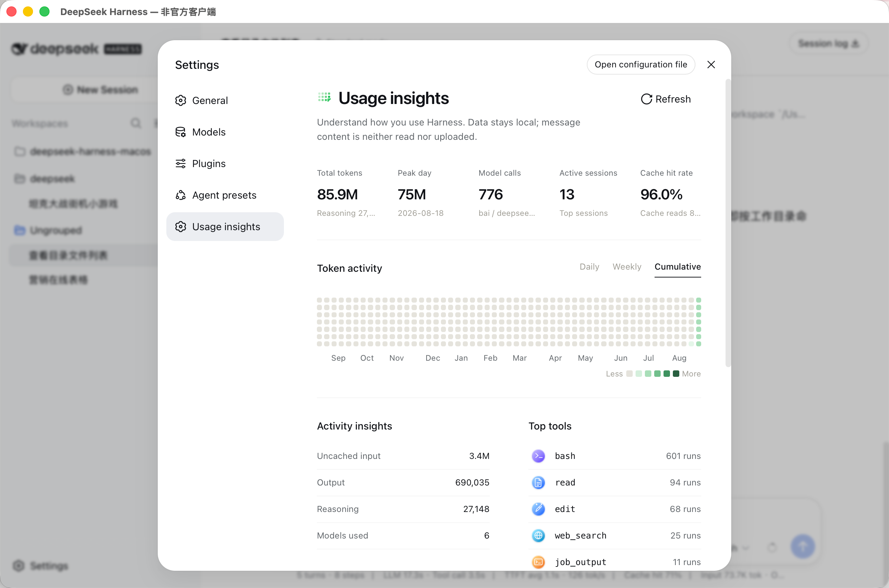Screen dimensions: 889x588
Task: Close the Settings dialog
Action: [711, 65]
